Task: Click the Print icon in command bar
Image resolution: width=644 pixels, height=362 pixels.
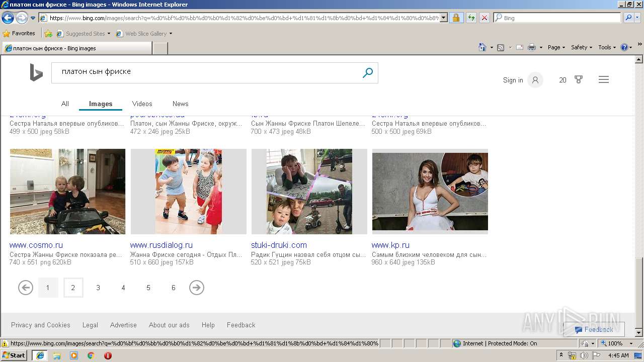Action: click(532, 47)
